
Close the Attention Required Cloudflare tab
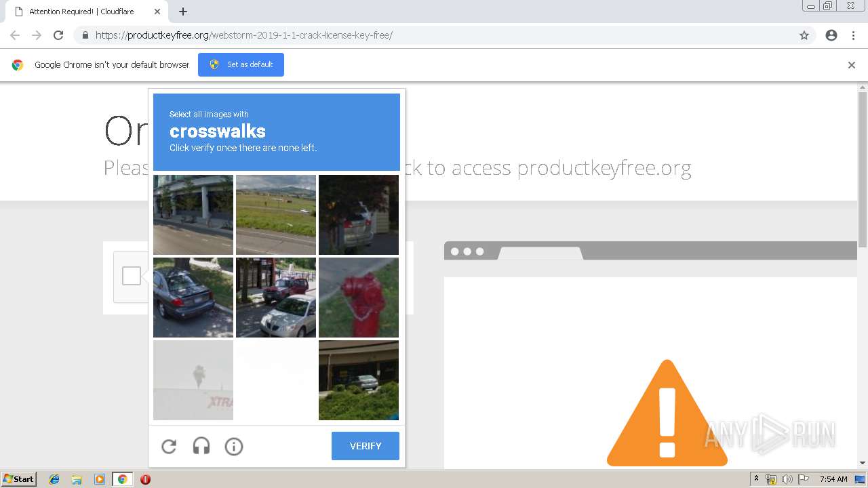click(x=157, y=12)
